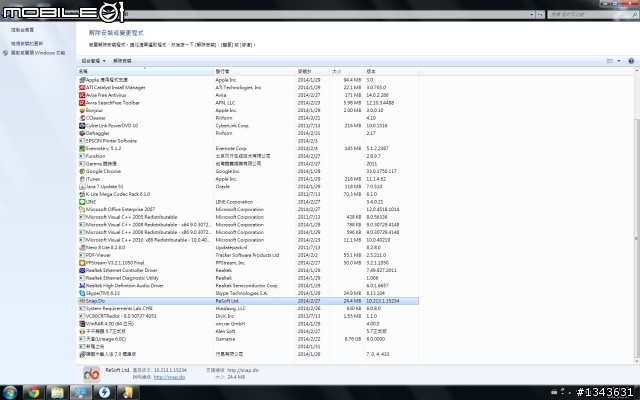Click the Microsoft Office Enterprise 2007 icon

tap(82, 209)
